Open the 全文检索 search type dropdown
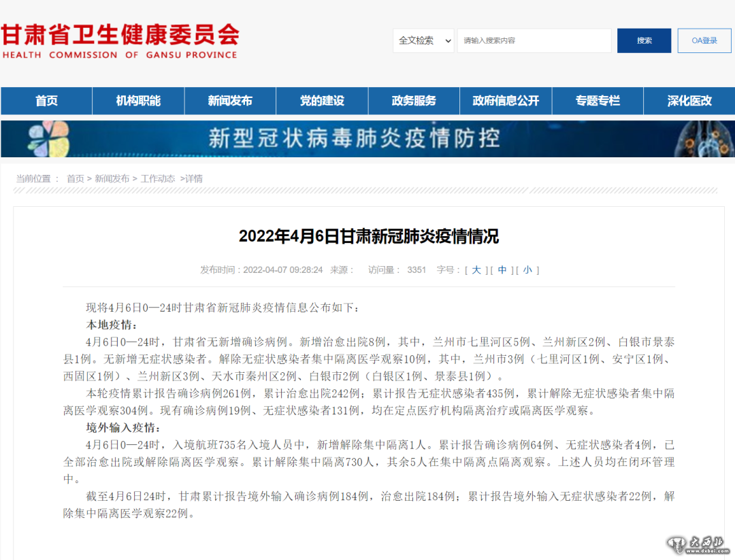This screenshot has width=735, height=560. tap(423, 41)
